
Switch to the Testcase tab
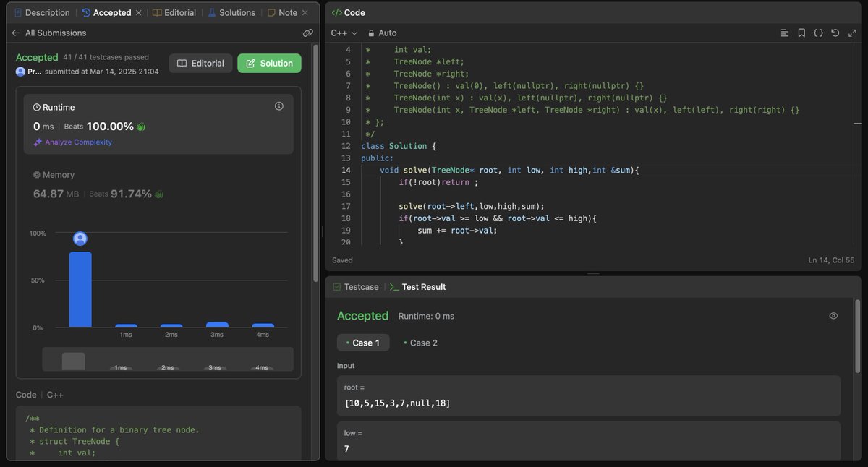pyautogui.click(x=356, y=287)
